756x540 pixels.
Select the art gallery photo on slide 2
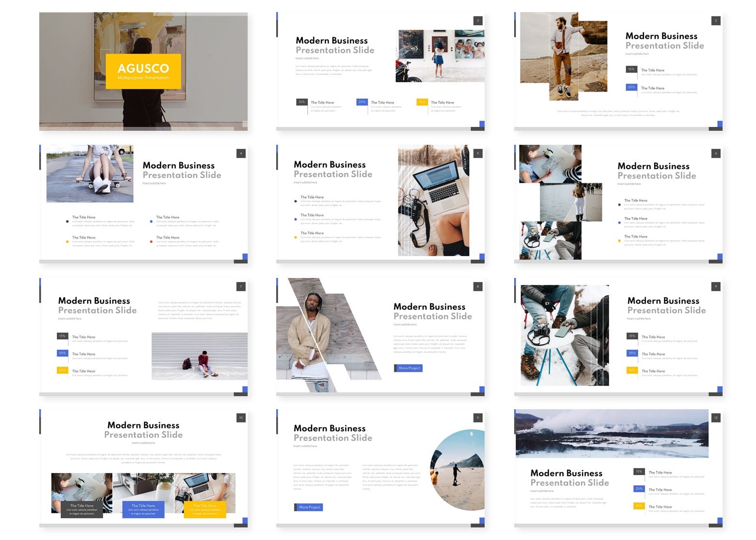tap(441, 56)
